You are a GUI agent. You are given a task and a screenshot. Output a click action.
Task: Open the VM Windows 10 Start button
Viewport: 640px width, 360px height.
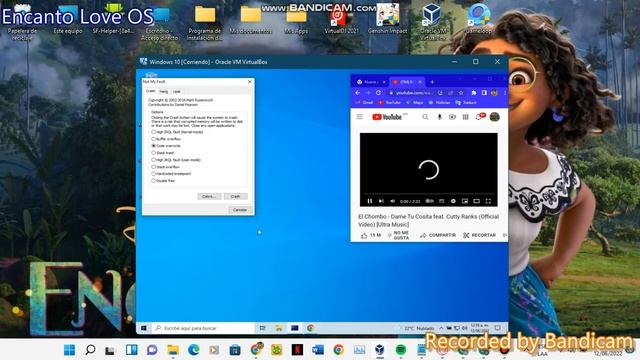click(144, 328)
